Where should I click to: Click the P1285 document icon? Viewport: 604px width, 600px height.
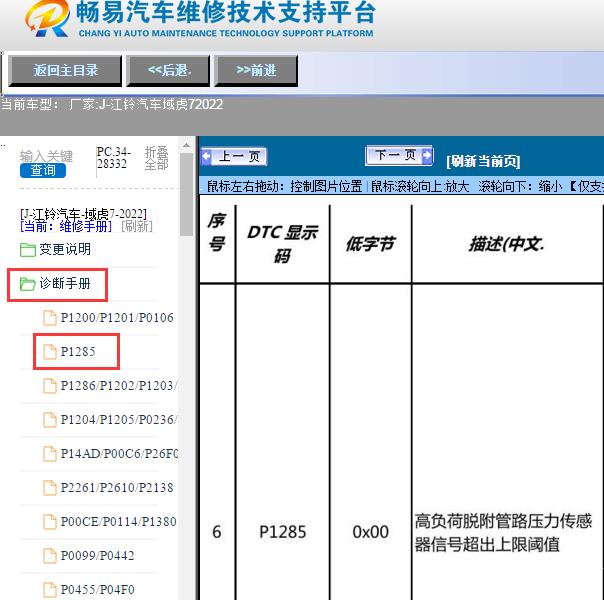click(x=50, y=352)
